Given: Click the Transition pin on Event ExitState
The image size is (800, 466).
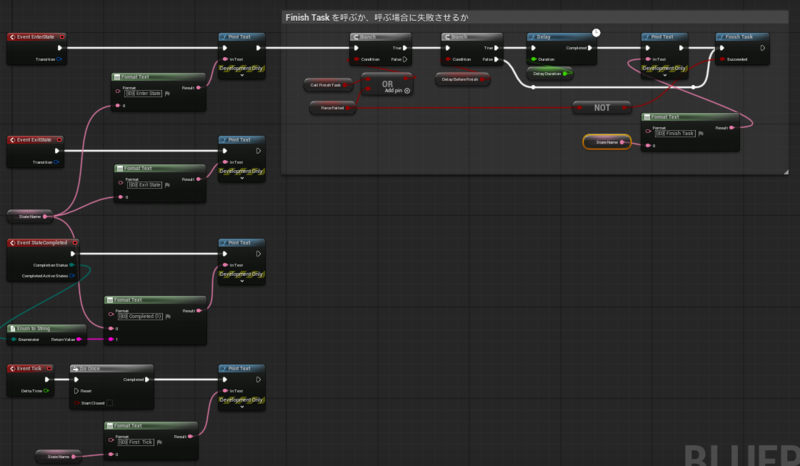Looking at the screenshot, I should 56,162.
